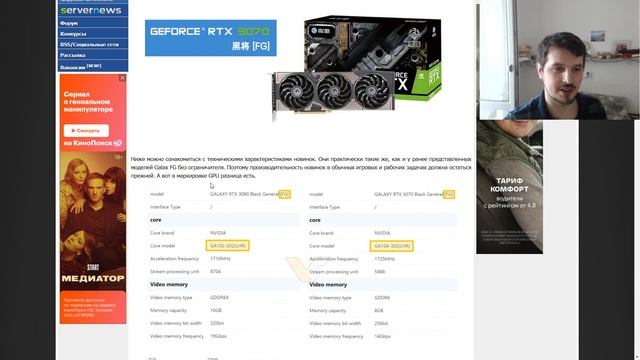Click the '10GB' memory capacity value
The image size is (640, 360).
point(216,310)
